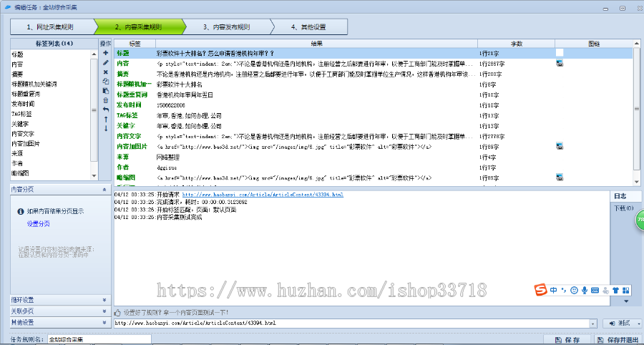This screenshot has width=644, height=345.
Task: Click the 测试 button
Action: click(x=620, y=324)
